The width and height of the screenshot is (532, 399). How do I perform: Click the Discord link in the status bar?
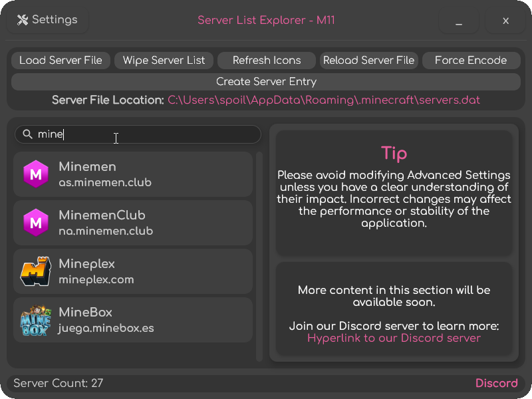tap(496, 383)
